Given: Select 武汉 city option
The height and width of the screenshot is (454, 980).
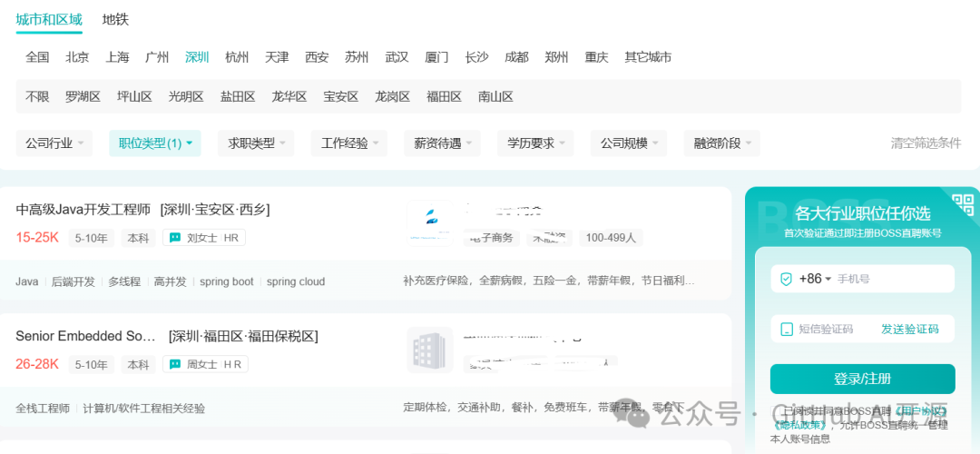Looking at the screenshot, I should click(397, 57).
